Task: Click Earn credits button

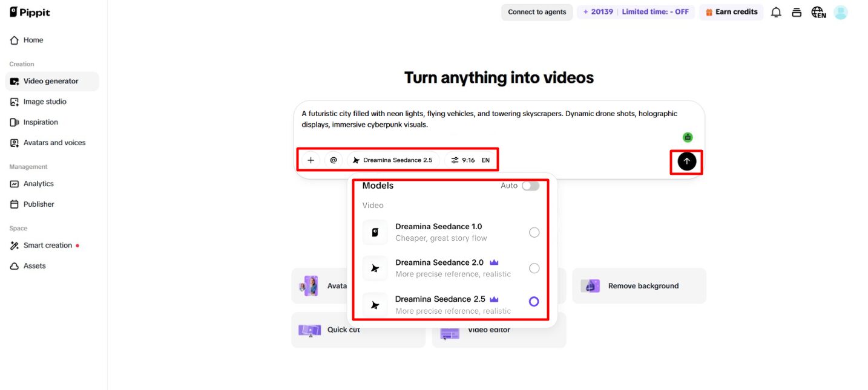Action: click(731, 12)
